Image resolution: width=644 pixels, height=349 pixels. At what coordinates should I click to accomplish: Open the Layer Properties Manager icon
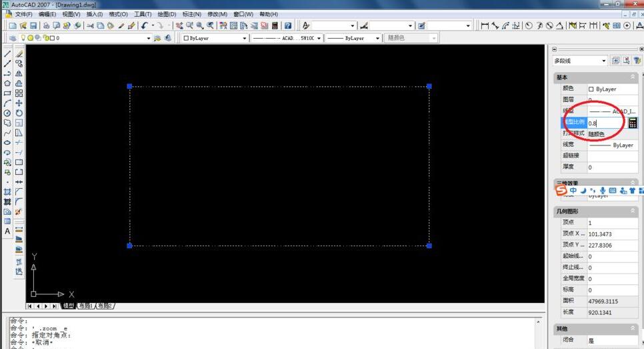coord(13,38)
